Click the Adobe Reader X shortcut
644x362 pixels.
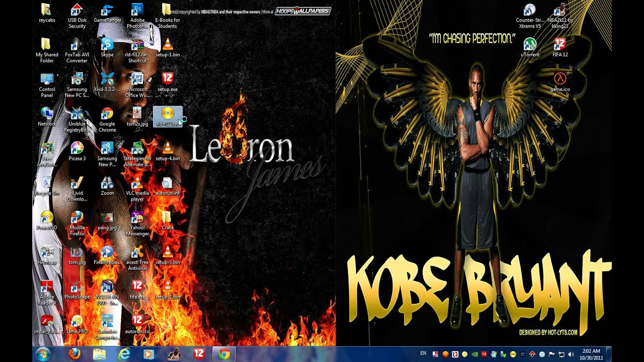[x=47, y=293]
